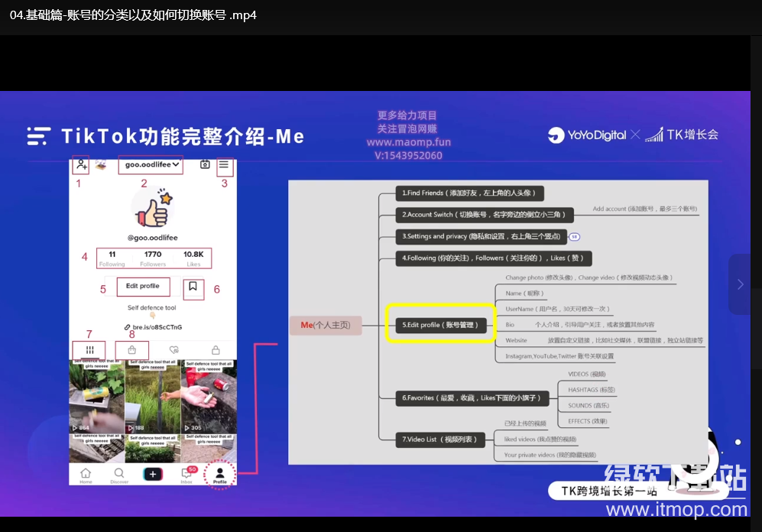This screenshot has width=762, height=532.
Task: Select the private videos lock tab
Action: point(216,349)
